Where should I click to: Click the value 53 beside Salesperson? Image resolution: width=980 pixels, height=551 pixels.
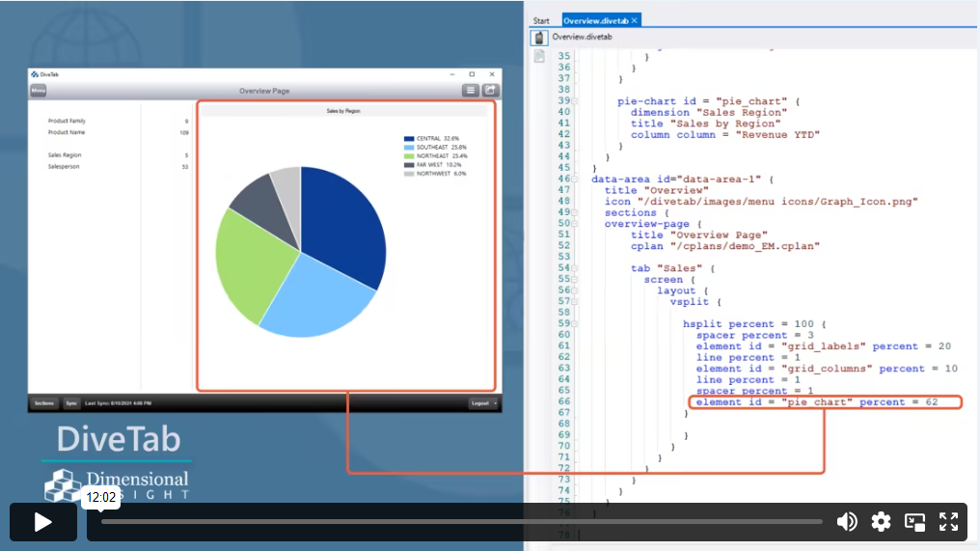[185, 167]
